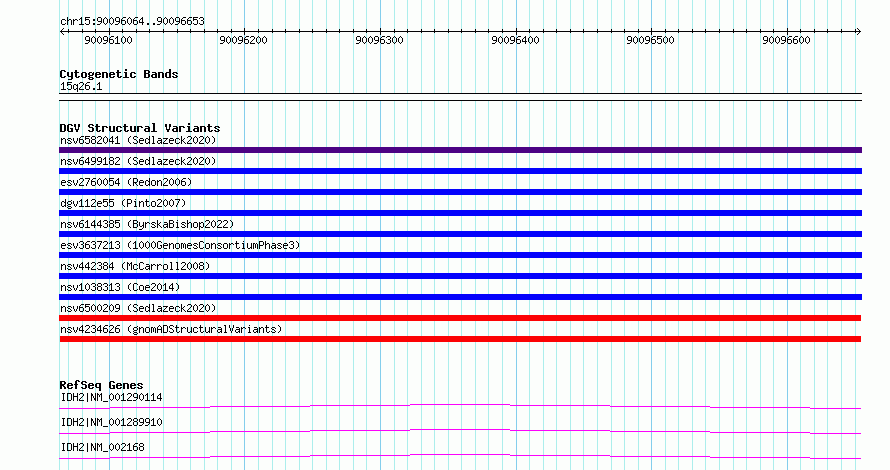
Task: Select the dark purple nsv6582041 variant bar
Action: [x=460, y=150]
